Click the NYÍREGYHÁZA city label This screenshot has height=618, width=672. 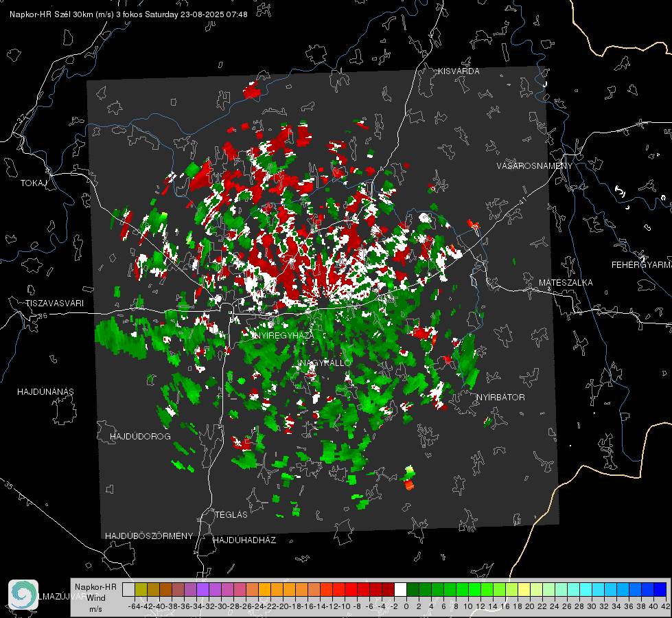284,335
